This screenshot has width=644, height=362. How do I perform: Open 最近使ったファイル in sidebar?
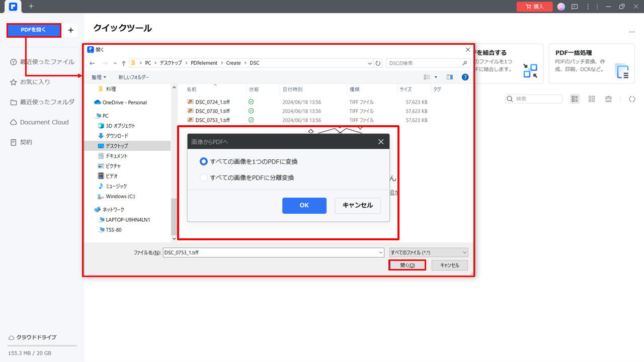(x=42, y=62)
